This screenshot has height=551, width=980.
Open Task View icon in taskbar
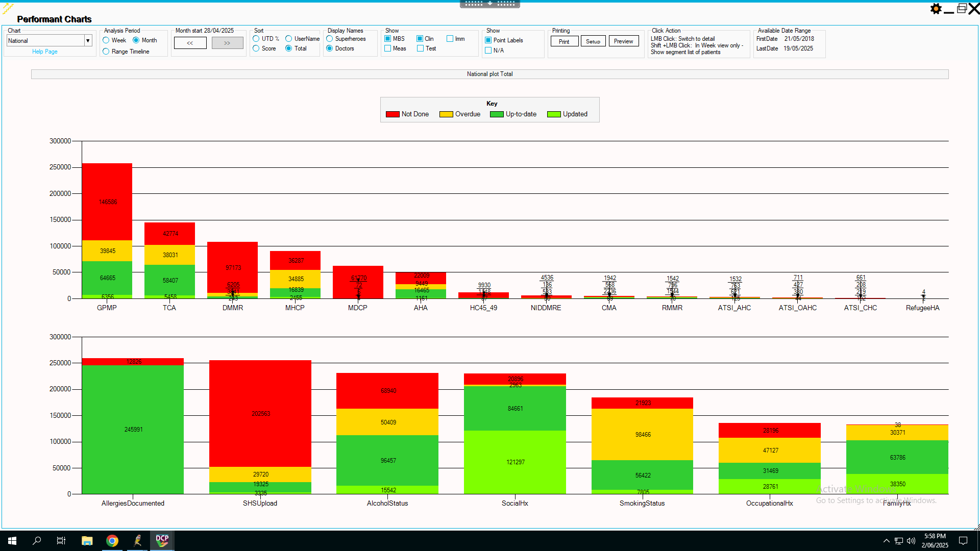[x=61, y=540]
